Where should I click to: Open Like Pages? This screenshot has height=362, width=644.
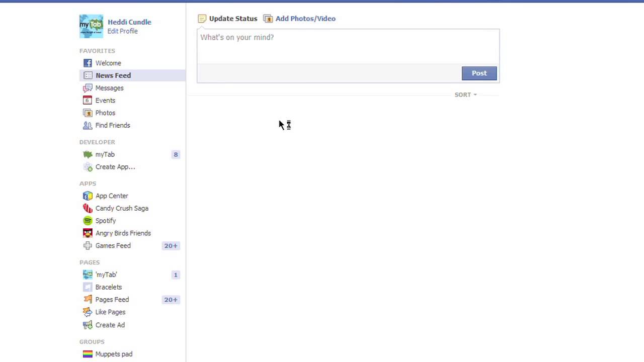(110, 312)
